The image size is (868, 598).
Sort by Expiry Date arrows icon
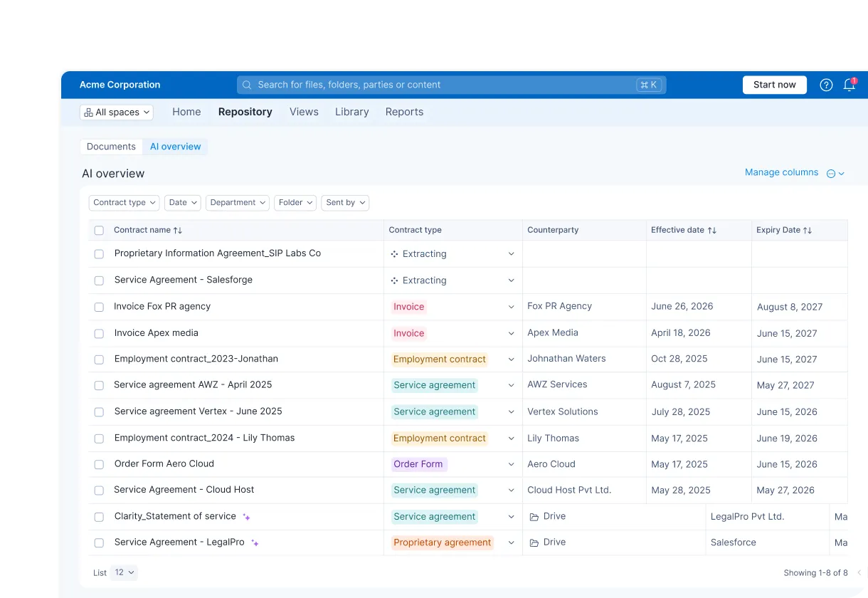[x=808, y=230]
